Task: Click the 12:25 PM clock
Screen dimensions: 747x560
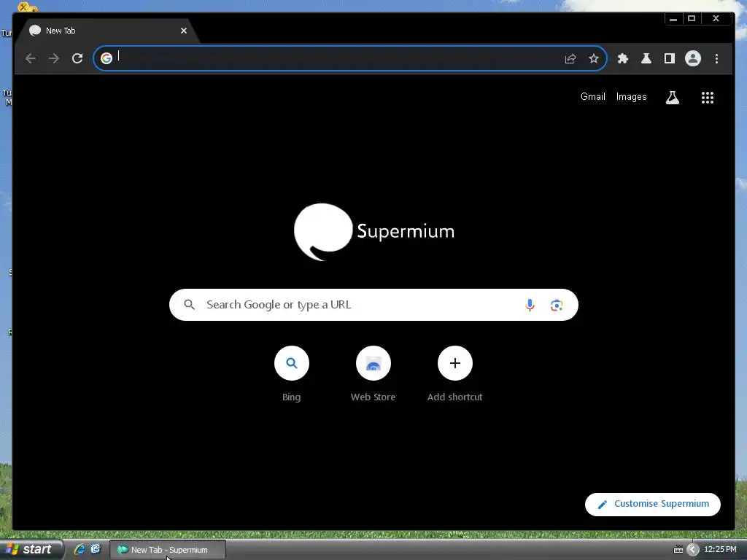Action: coord(720,550)
